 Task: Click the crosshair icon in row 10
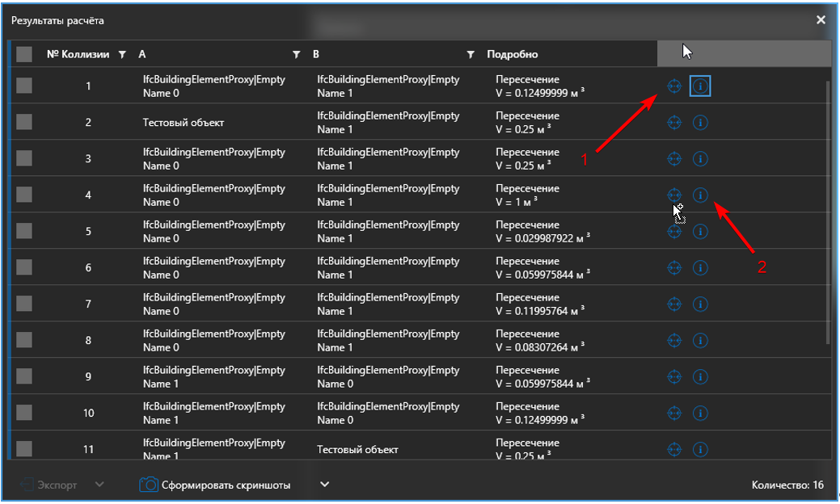coord(674,413)
